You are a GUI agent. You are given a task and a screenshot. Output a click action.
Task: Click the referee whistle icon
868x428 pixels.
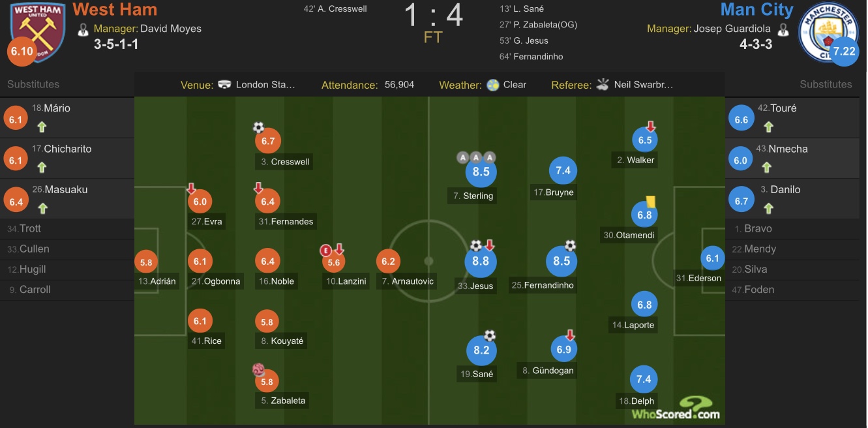603,84
